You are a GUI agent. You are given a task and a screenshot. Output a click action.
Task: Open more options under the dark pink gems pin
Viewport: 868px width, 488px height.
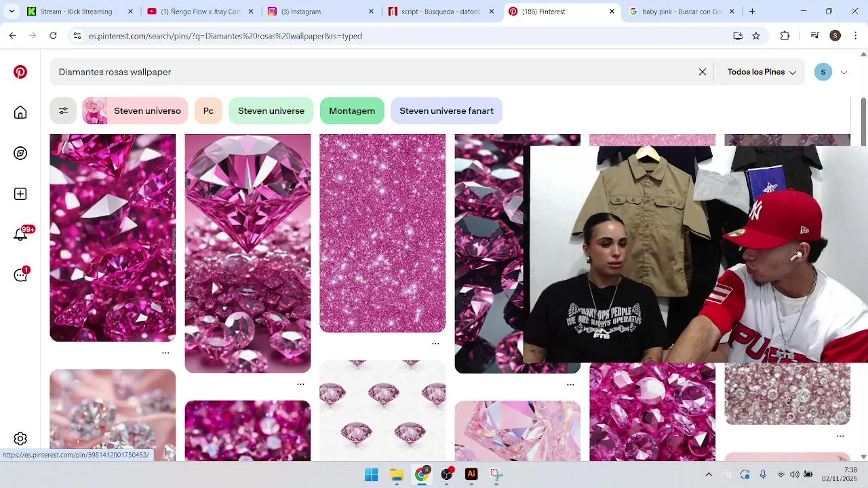click(570, 384)
